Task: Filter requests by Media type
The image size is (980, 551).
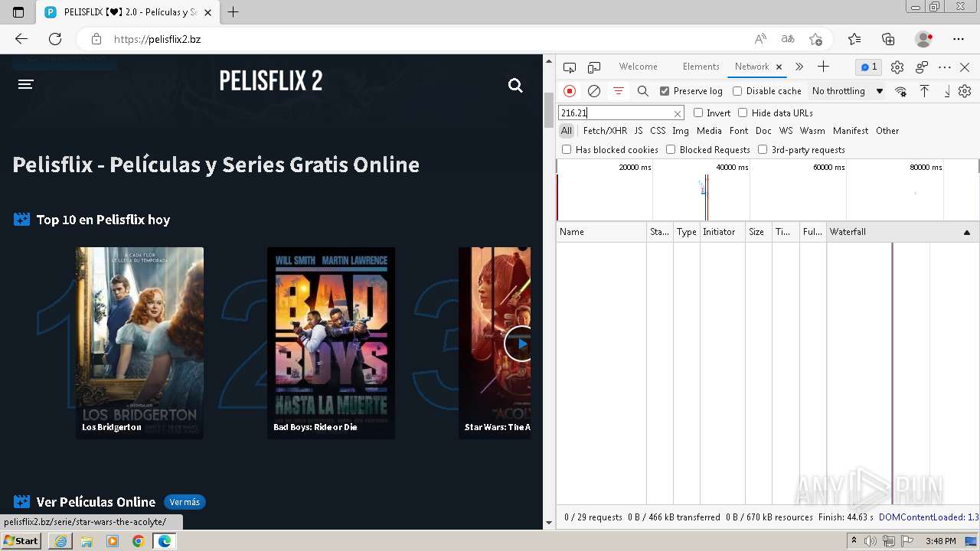Action: (709, 131)
